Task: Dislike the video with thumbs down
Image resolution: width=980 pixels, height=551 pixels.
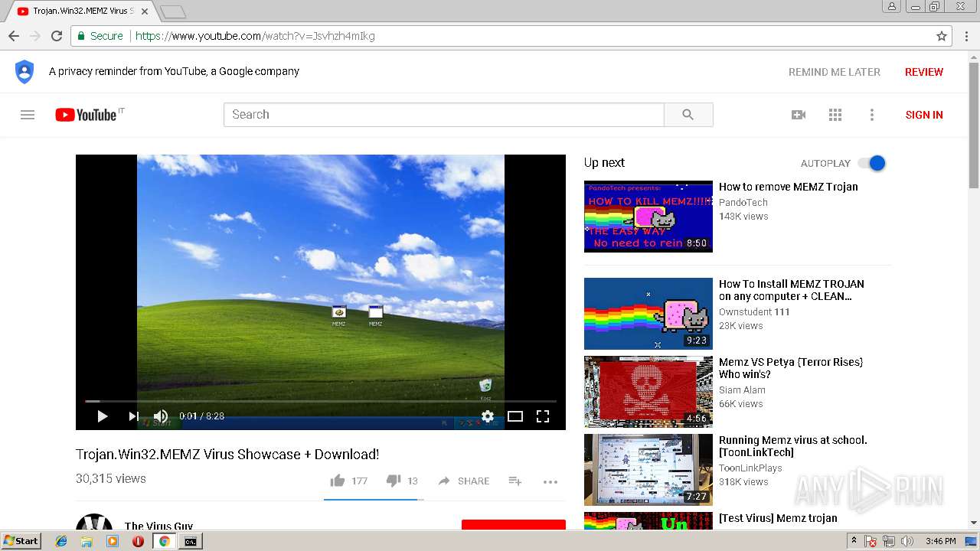Action: [394, 481]
